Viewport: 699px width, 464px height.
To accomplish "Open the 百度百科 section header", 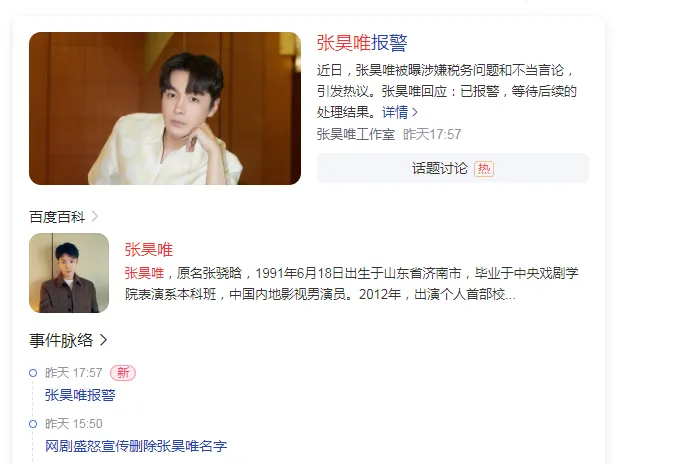I will (x=57, y=217).
